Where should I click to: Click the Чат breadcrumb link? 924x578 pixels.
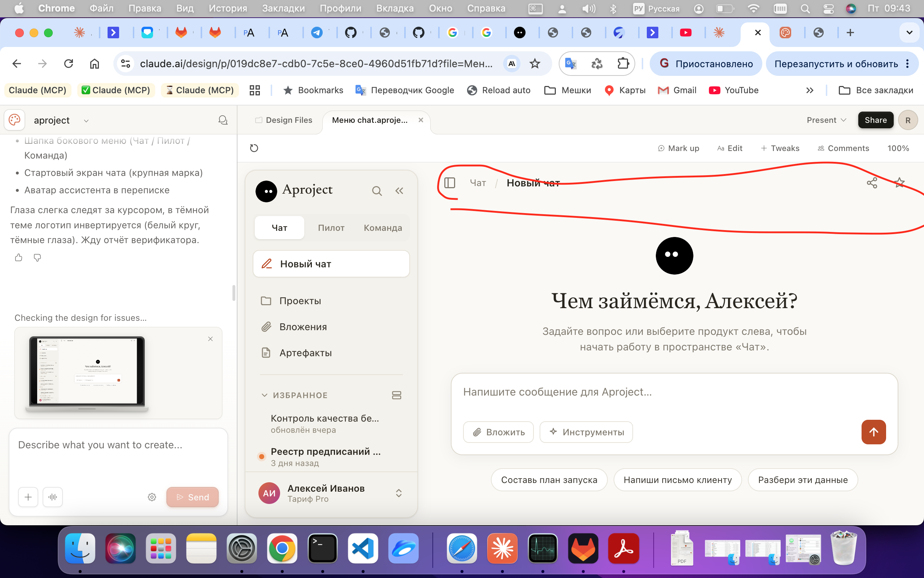[x=478, y=183]
